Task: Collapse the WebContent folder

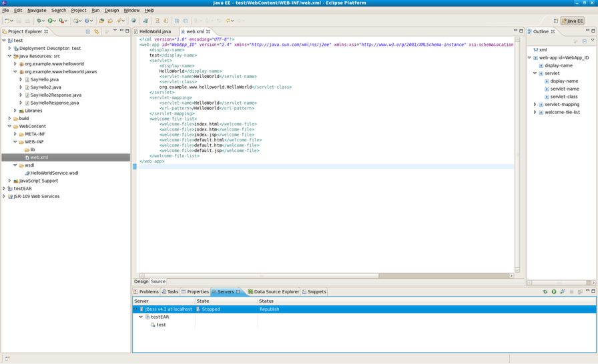Action: (x=9, y=126)
